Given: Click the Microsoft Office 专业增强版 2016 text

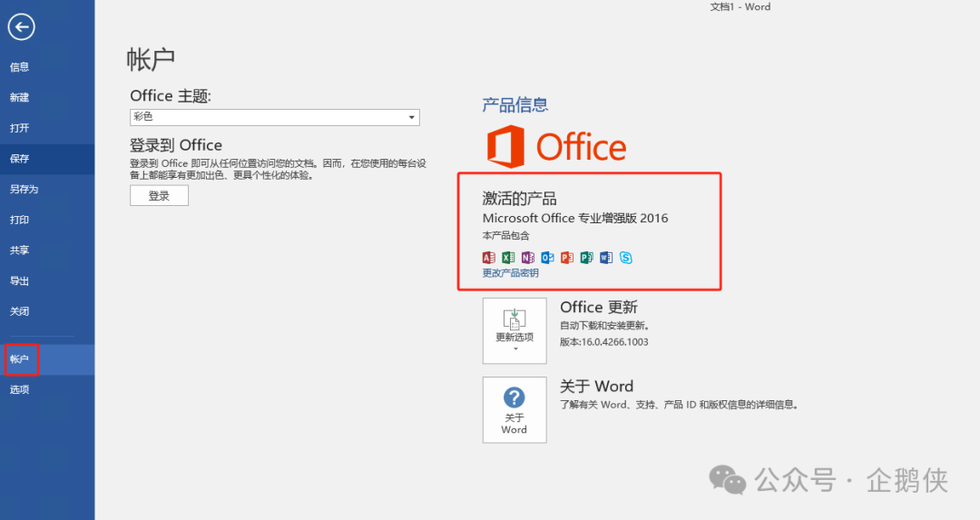Looking at the screenshot, I should click(575, 218).
